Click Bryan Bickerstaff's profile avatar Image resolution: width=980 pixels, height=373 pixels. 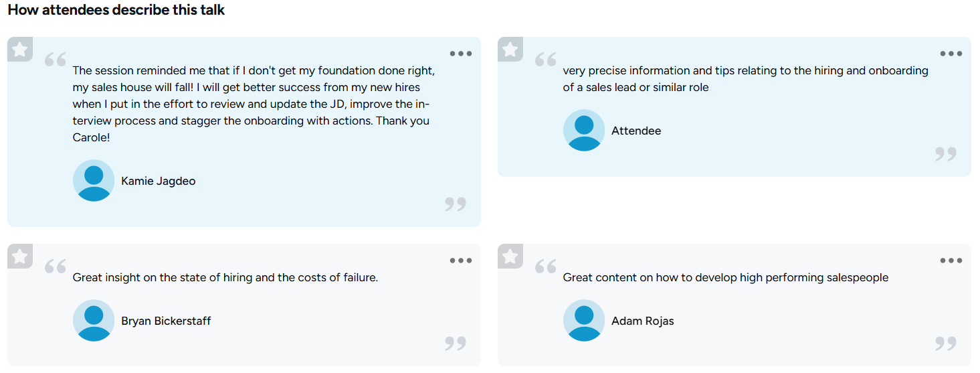pos(94,321)
